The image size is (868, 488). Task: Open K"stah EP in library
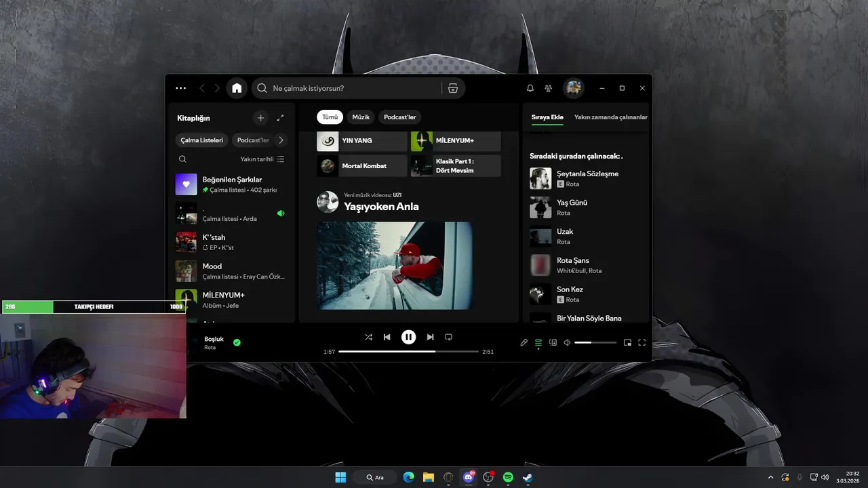click(231, 242)
